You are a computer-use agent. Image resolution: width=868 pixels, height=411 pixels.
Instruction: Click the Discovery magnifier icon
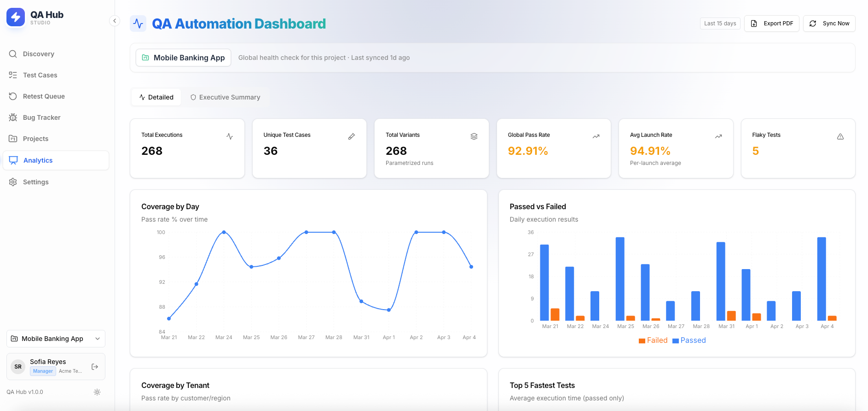(13, 54)
